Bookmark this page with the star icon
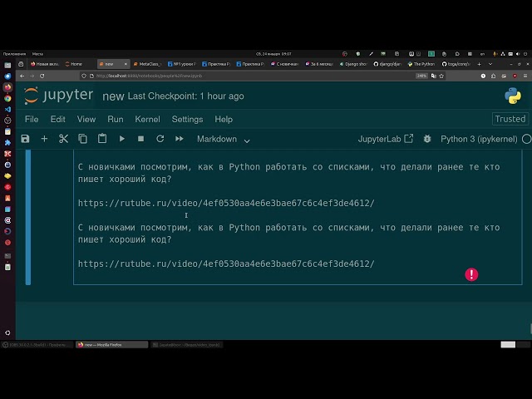This screenshot has width=532, height=399. pos(441,76)
